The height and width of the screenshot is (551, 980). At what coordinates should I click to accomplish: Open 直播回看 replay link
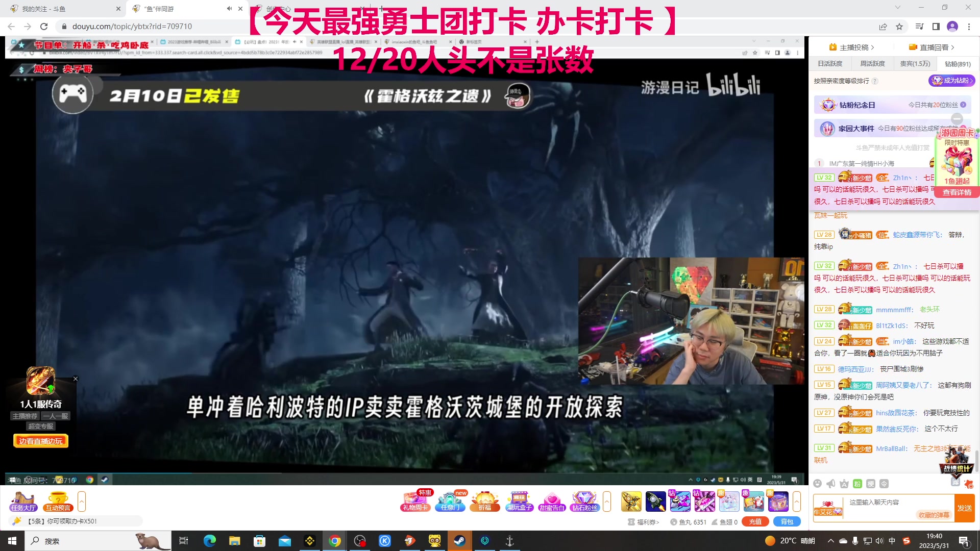pos(932,47)
